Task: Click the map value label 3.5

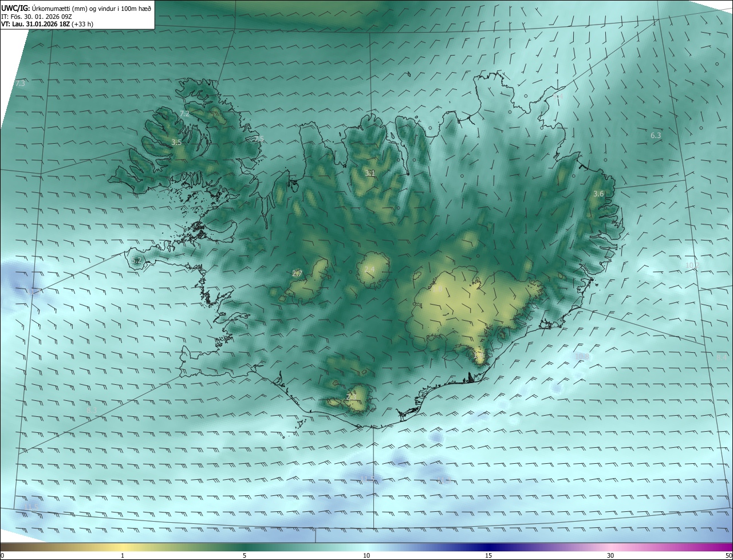Action: tap(176, 142)
